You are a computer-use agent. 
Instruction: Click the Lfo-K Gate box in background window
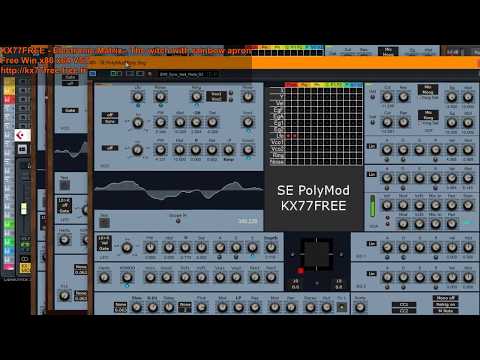pyautogui.click(x=64, y=206)
